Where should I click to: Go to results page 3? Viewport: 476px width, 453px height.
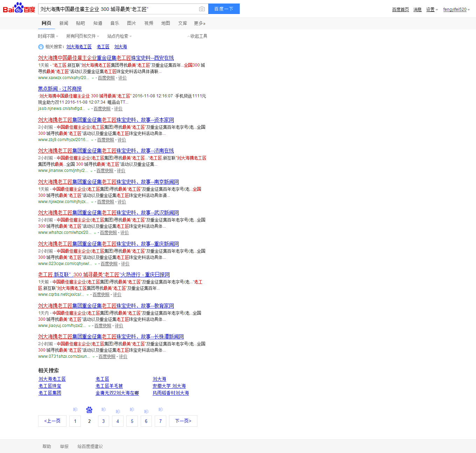pyautogui.click(x=104, y=421)
